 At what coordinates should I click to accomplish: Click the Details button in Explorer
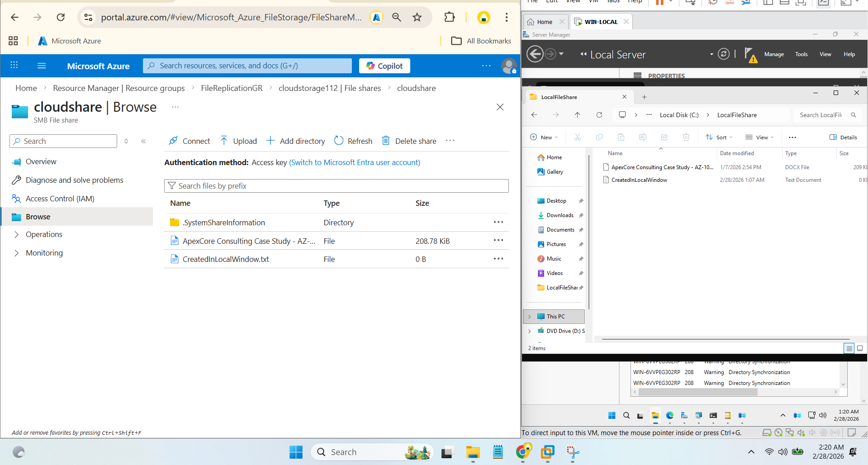pos(844,137)
